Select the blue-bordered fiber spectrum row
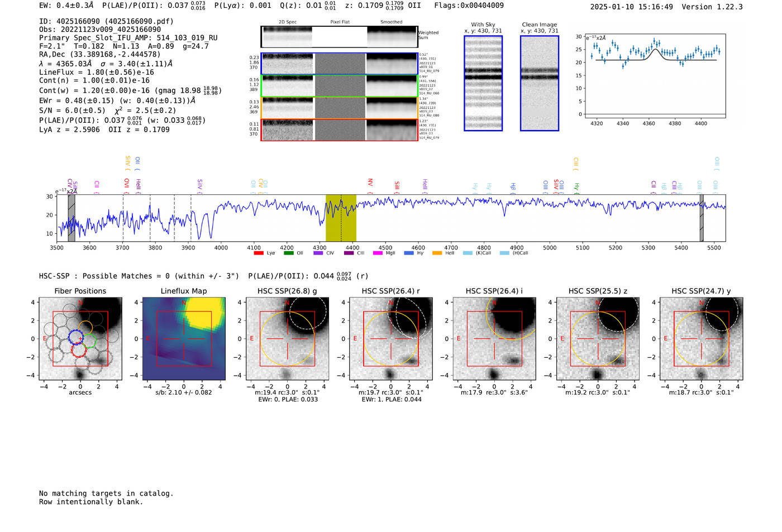The width and height of the screenshot is (782, 532). [339, 64]
